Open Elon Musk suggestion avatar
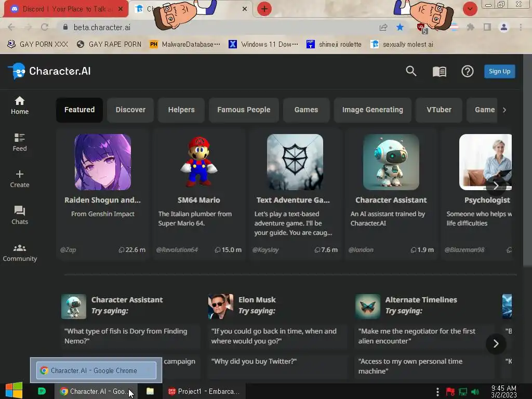The width and height of the screenshot is (532, 399). [220, 307]
